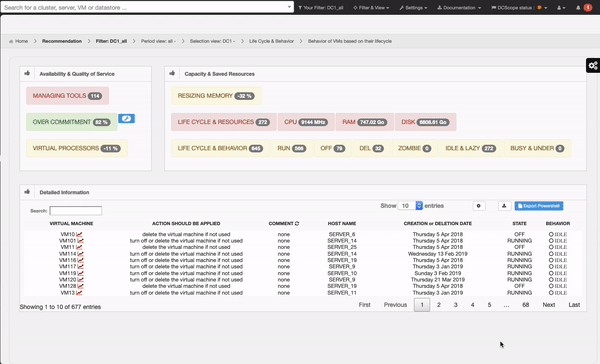Select the IDLE behavior circle for VM116

551,260
